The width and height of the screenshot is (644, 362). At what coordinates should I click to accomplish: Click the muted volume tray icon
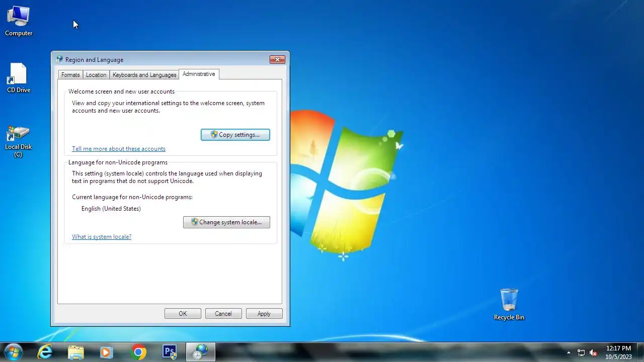point(594,352)
